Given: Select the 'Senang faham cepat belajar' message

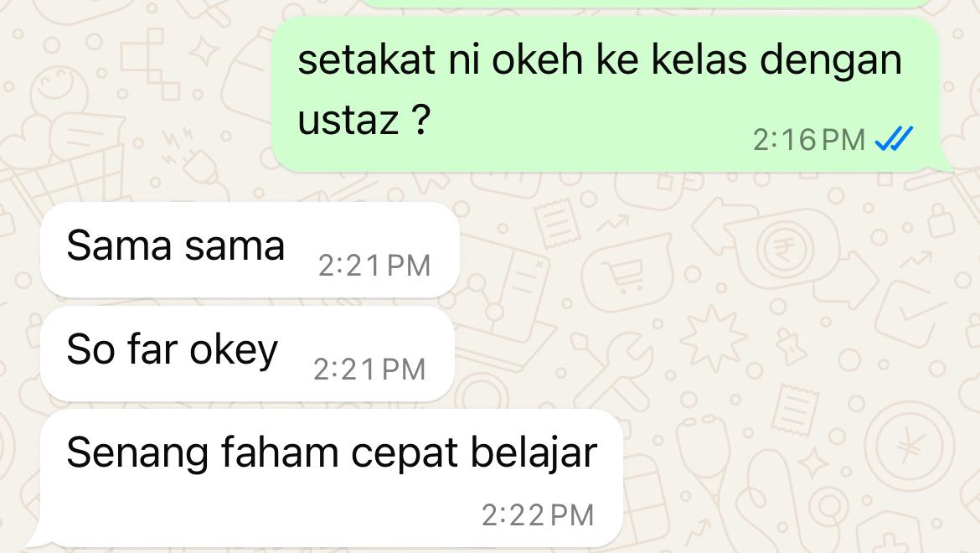Looking at the screenshot, I should click(x=332, y=479).
